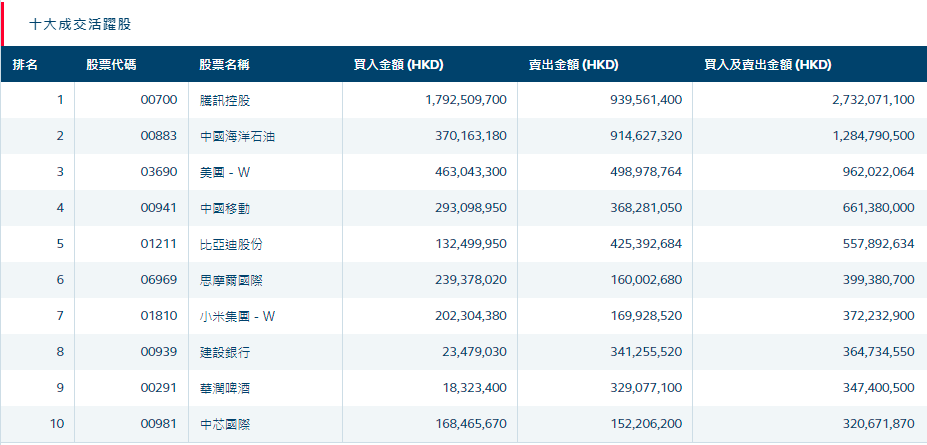
Task: Click the 中國移動 stock name
Action: 224,208
